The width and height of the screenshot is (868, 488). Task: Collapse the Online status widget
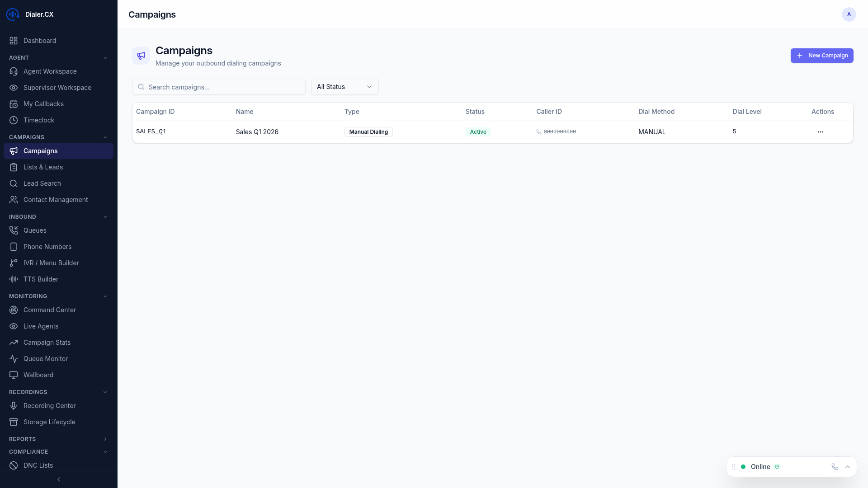pyautogui.click(x=848, y=466)
